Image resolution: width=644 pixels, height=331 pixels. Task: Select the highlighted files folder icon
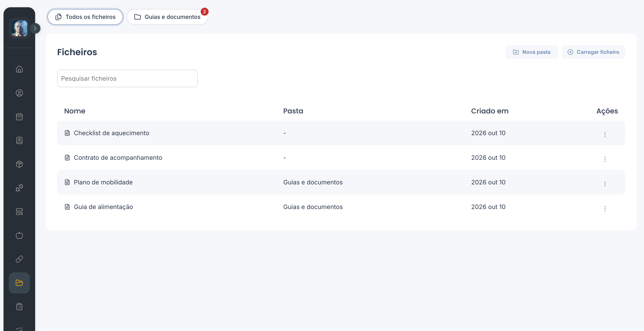[x=19, y=283]
